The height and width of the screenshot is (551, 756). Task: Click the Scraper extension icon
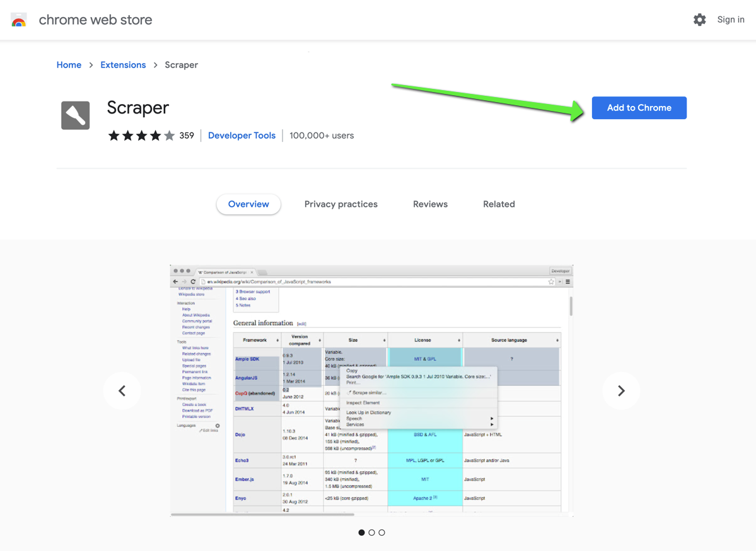pos(75,115)
